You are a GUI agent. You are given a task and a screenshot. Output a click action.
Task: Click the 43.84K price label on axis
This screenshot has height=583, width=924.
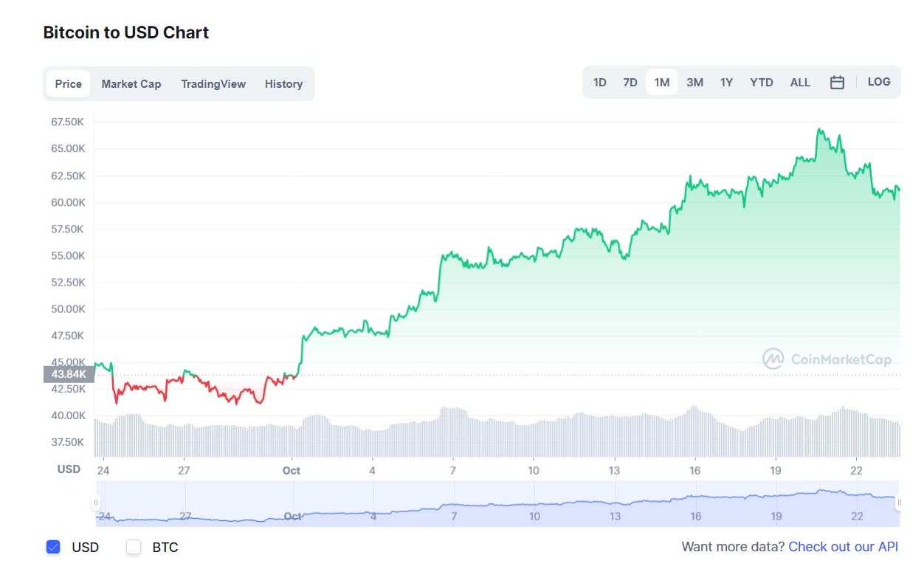click(69, 374)
